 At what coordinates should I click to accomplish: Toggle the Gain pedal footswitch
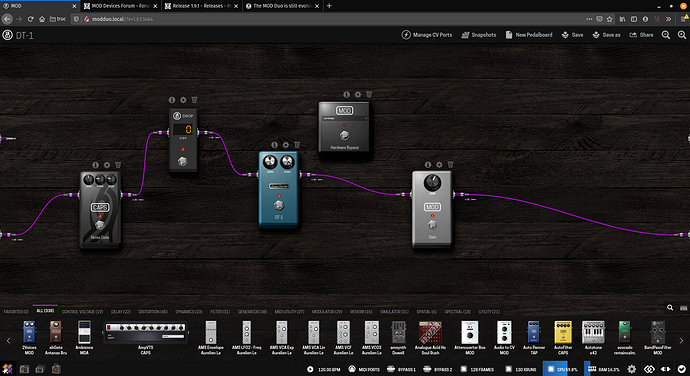click(x=432, y=225)
